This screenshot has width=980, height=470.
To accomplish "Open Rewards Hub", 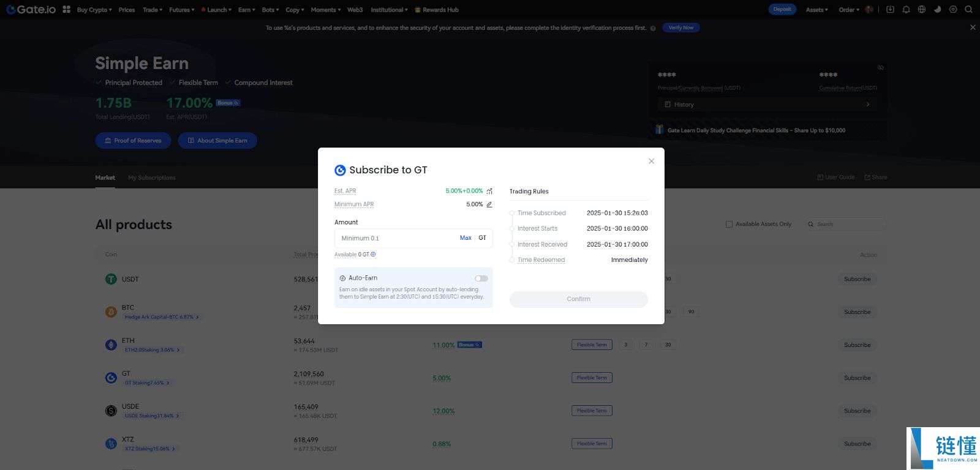I will [437, 10].
